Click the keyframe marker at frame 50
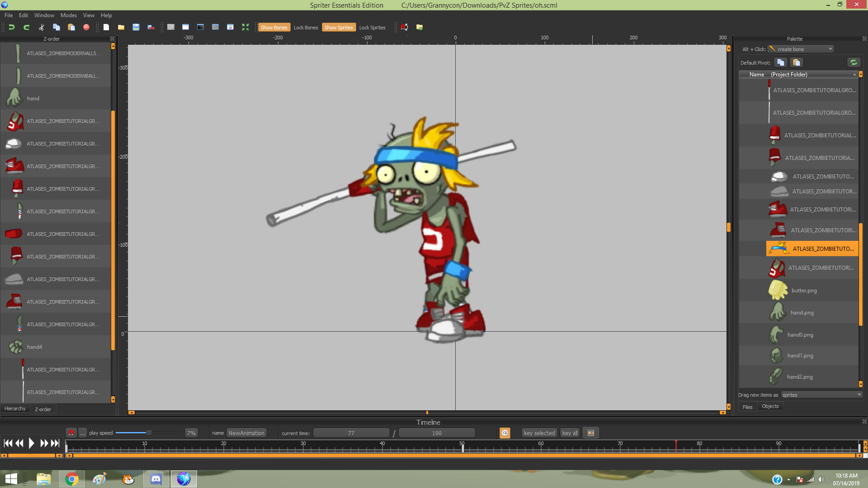 coord(462,448)
